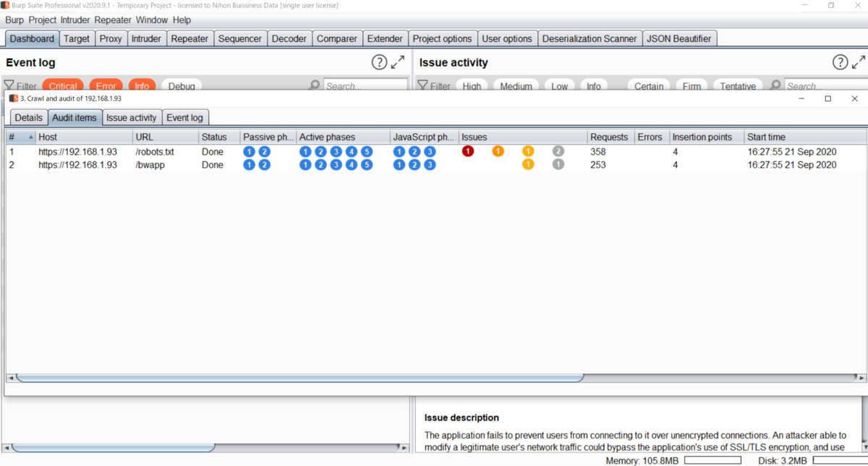This screenshot has width=868, height=466.
Task: Click gray info issue badge in /bwapp row
Action: 558,164
